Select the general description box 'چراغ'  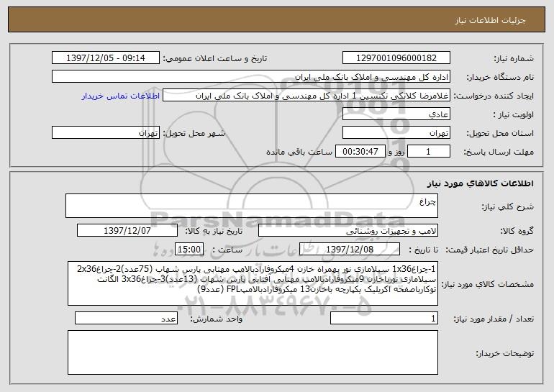coord(252,206)
